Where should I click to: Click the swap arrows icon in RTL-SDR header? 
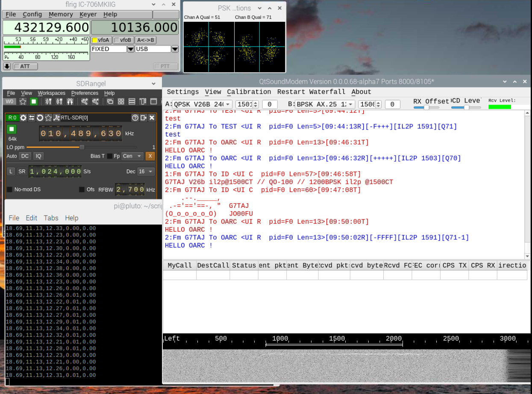[32, 118]
